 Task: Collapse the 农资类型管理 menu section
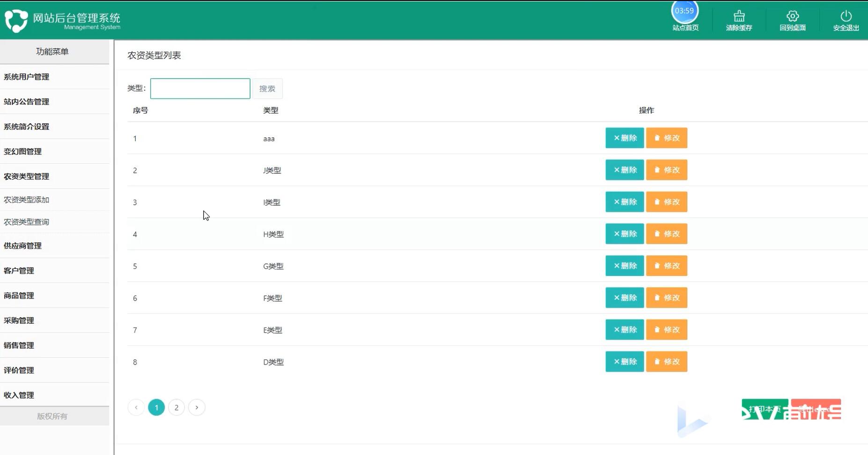pyautogui.click(x=27, y=177)
